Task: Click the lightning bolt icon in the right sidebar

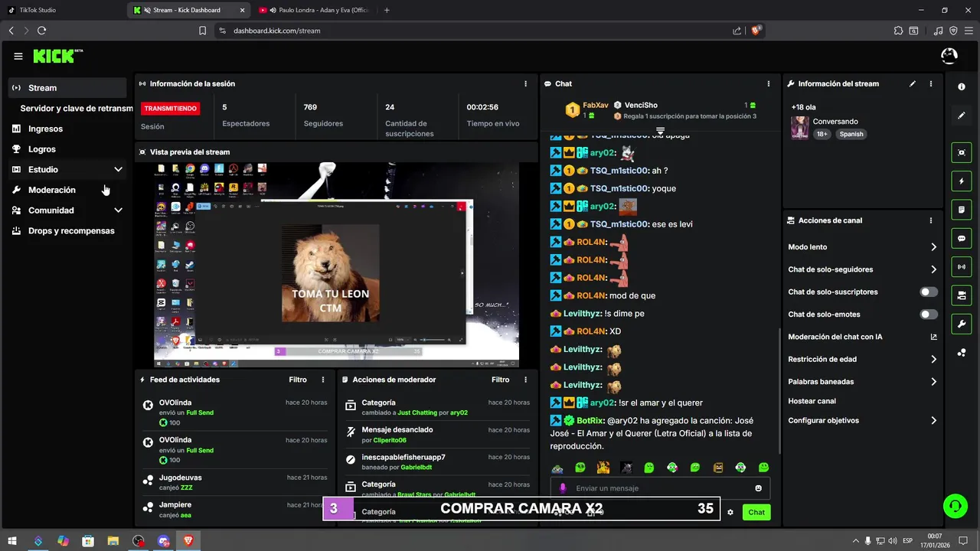Action: click(x=962, y=181)
